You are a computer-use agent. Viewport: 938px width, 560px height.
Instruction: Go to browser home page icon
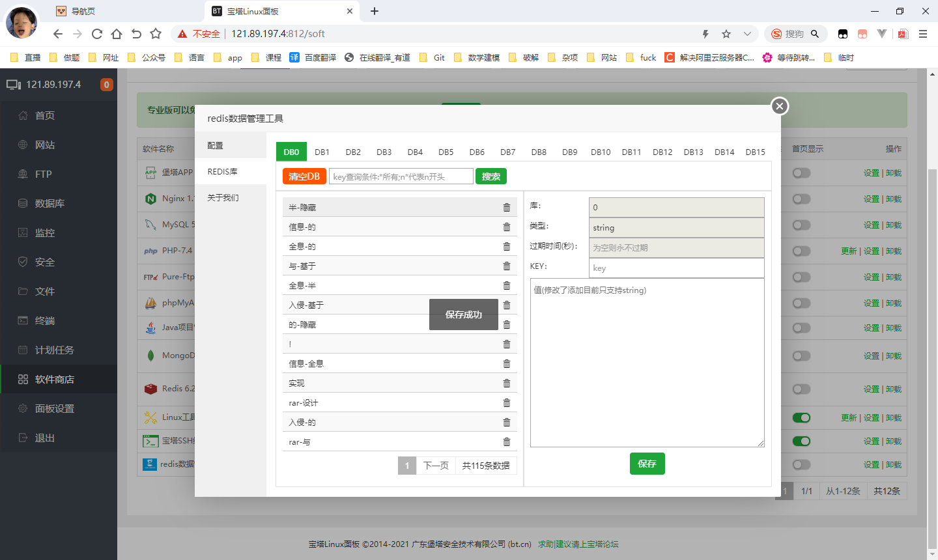[117, 34]
